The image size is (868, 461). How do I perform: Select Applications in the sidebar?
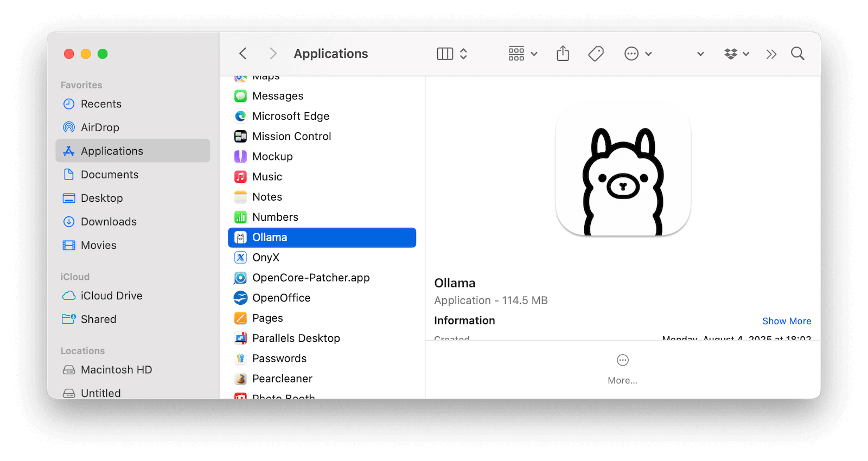point(133,151)
